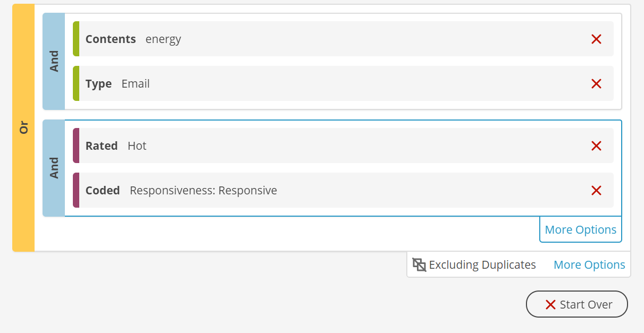Toggle the second And operator bar
Viewport: 644px width, 333px height.
(x=54, y=168)
